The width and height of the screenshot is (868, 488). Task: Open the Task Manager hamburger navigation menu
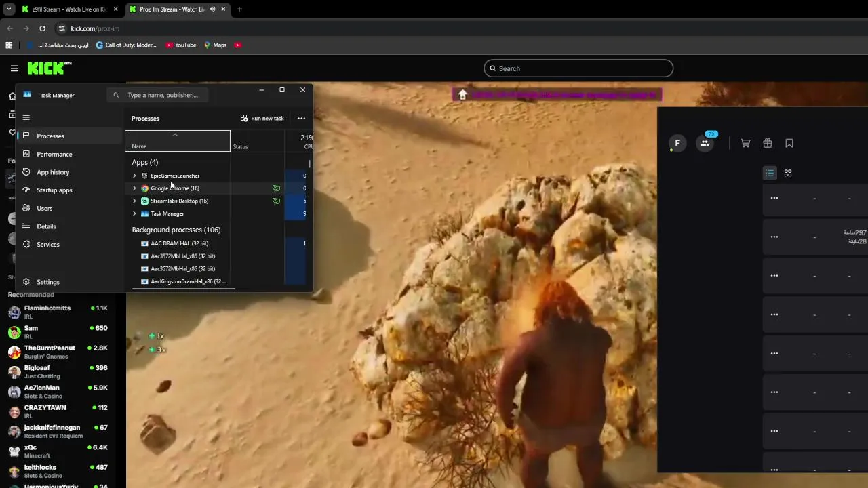pyautogui.click(x=26, y=117)
